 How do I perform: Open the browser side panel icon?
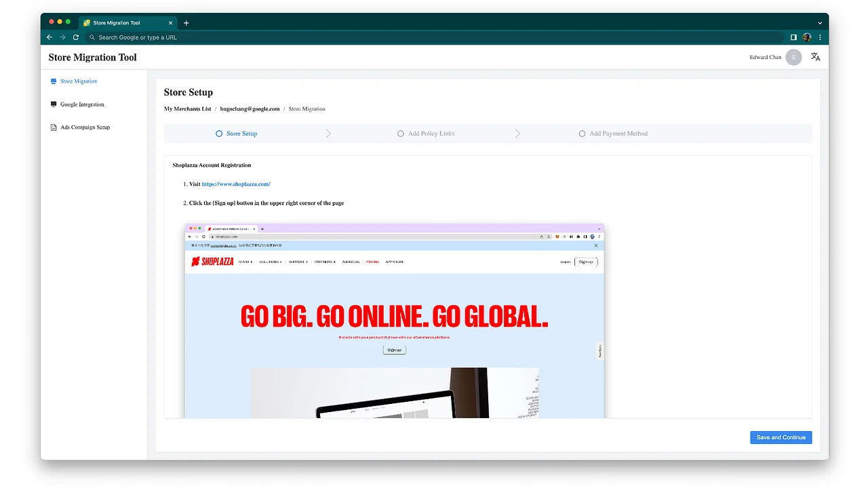point(793,37)
